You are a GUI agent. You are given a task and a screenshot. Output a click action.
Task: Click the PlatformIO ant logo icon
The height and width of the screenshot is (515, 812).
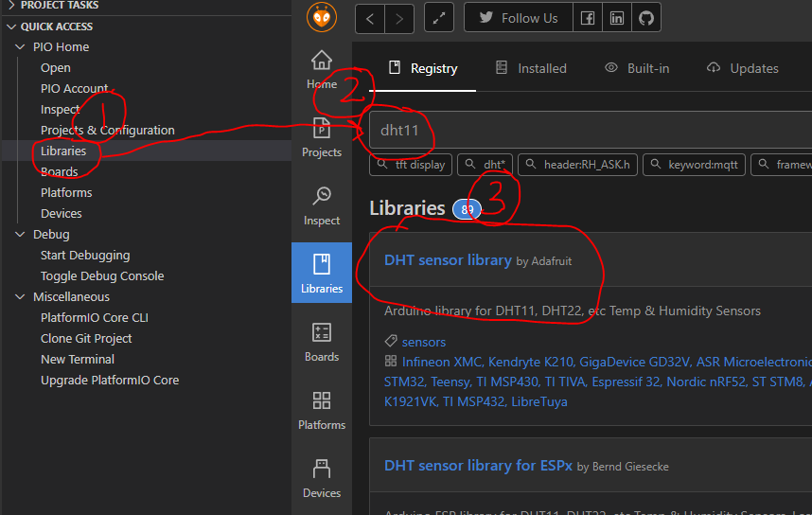[x=322, y=17]
